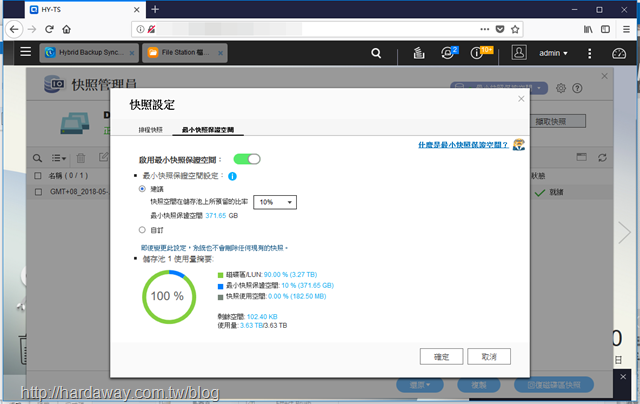Click the gray 快照使用空間 legend swatch
640x404 pixels.
(x=220, y=297)
